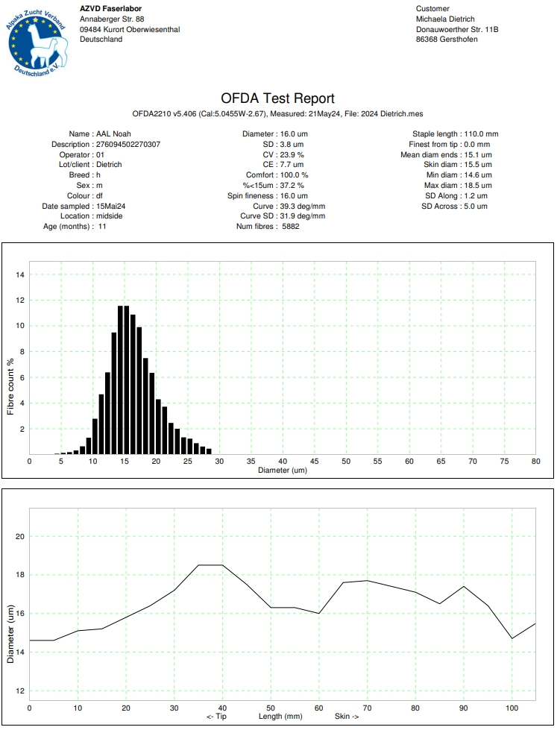Select Max diam value '18.5 um'

[x=478, y=185]
